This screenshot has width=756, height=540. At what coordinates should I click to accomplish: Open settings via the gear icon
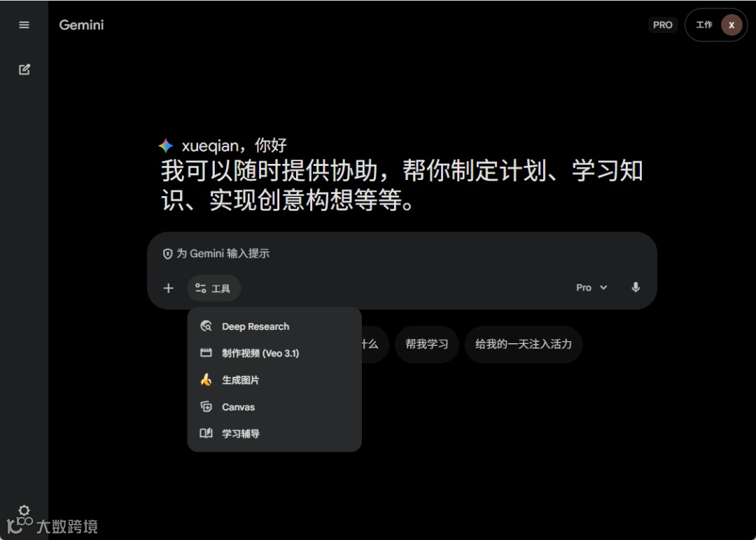click(24, 510)
